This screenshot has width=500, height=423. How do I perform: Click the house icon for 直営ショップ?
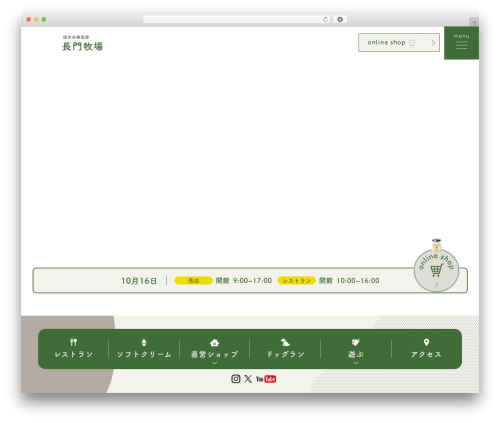pyautogui.click(x=215, y=342)
